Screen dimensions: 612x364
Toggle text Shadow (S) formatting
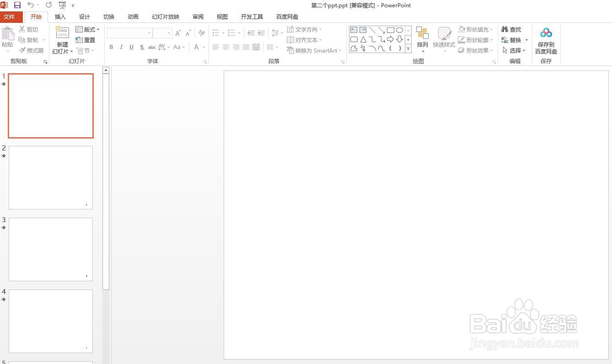(x=142, y=47)
